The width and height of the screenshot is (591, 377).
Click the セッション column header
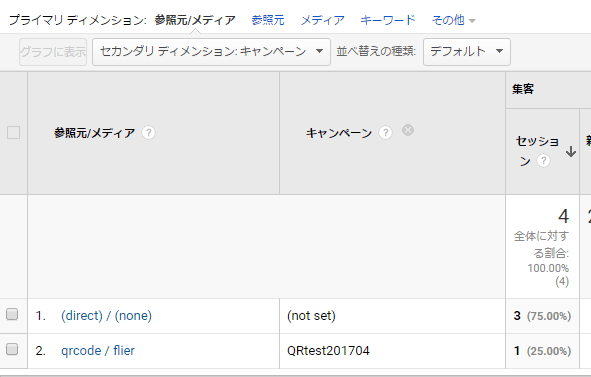point(537,150)
